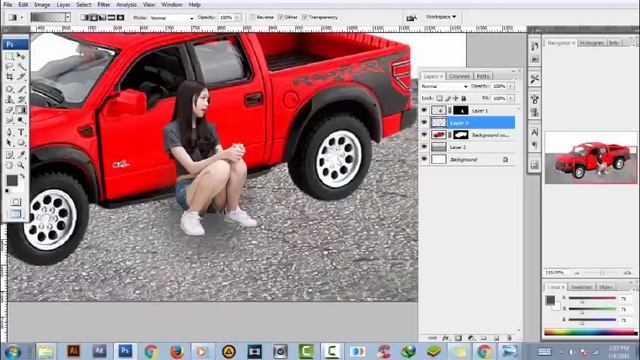Open the Tool Presets dock icon

(x=535, y=79)
